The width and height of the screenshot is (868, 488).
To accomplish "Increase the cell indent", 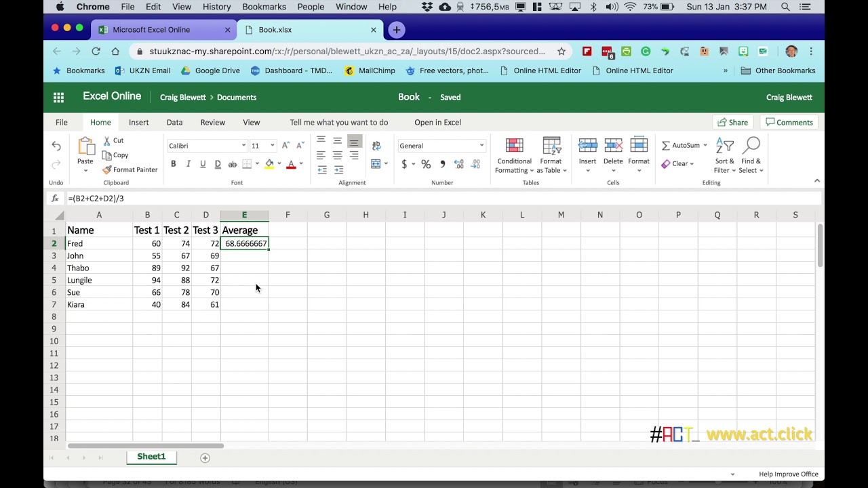I will 338,169.
